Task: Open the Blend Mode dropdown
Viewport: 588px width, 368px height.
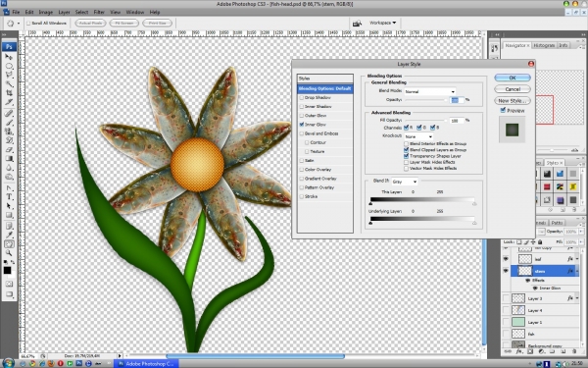Action: (x=430, y=91)
